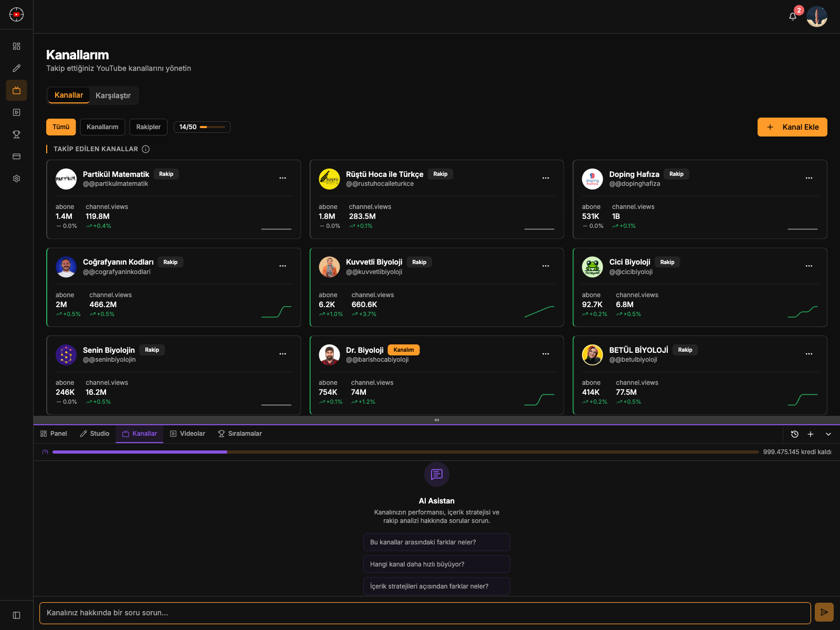Open the dashboard grid icon in sidebar
Viewport: 840px width, 630px height.
click(16, 46)
